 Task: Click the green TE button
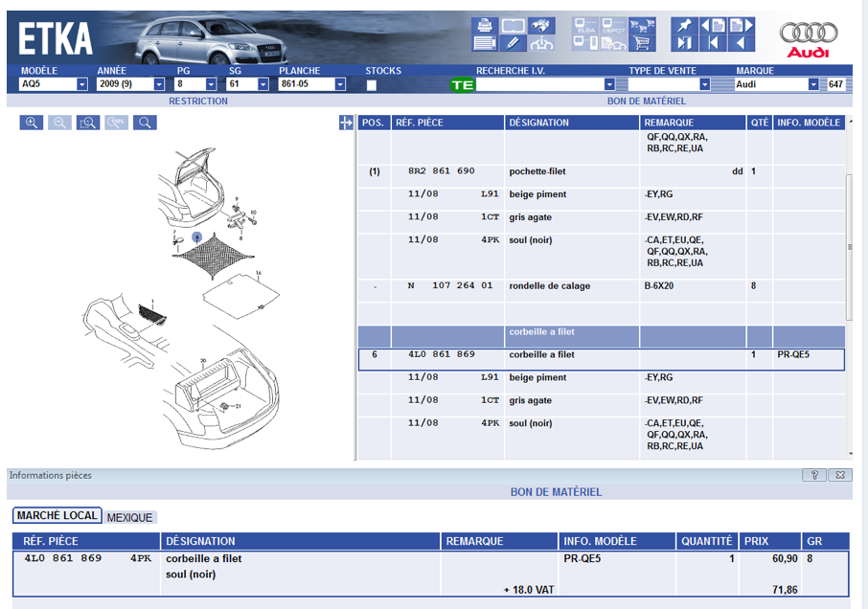pos(463,85)
